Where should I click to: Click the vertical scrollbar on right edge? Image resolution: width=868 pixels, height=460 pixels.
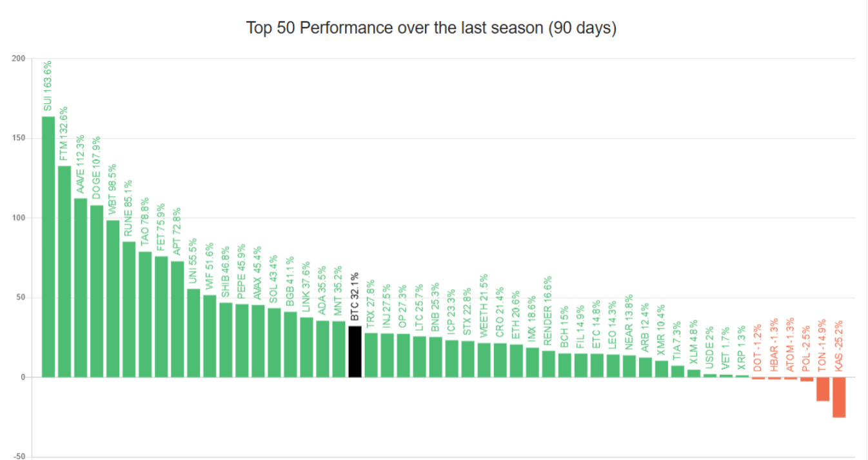pyautogui.click(x=865, y=230)
